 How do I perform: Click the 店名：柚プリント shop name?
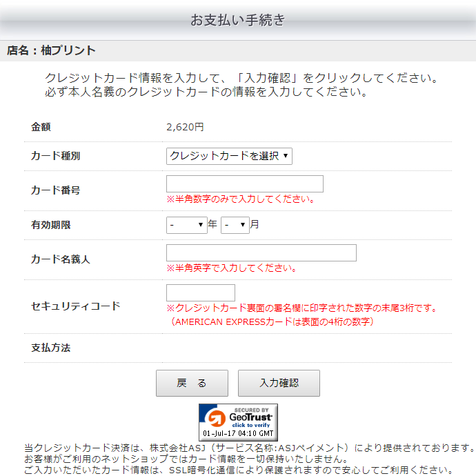tap(51, 50)
